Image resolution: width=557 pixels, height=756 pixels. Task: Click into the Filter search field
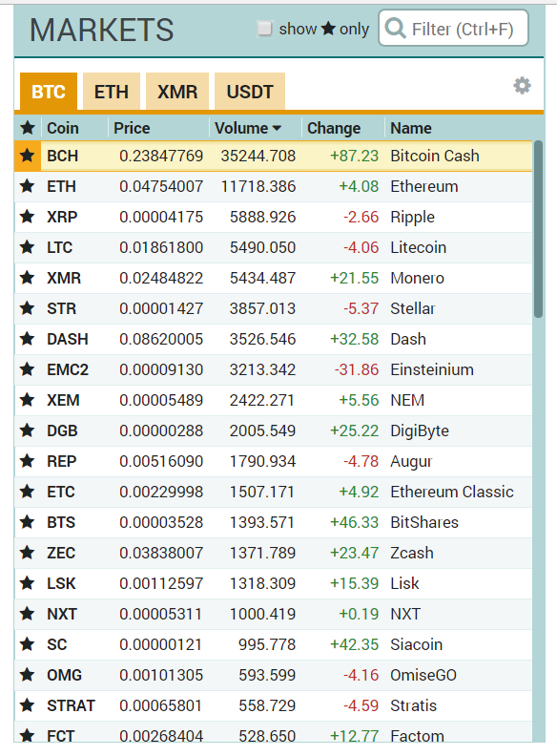point(453,29)
